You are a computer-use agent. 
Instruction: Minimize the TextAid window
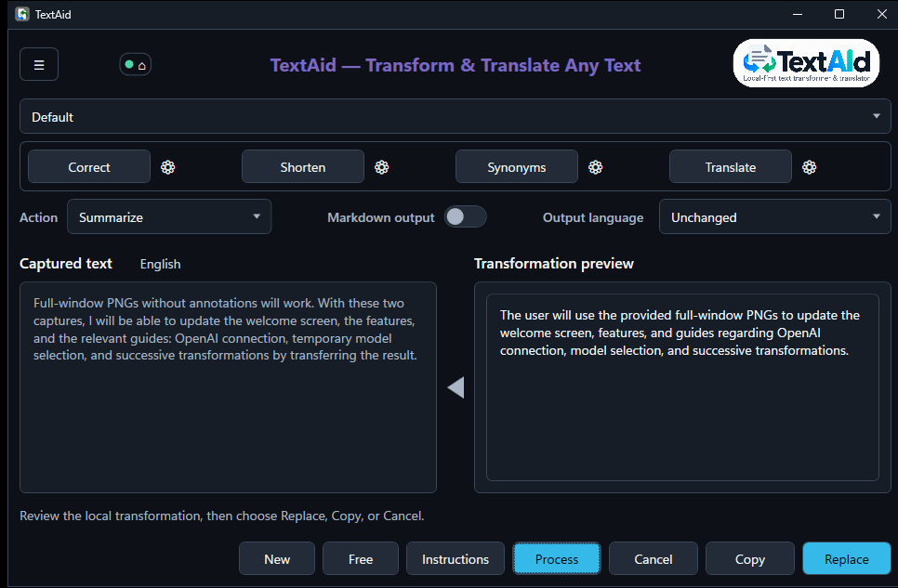click(x=798, y=14)
